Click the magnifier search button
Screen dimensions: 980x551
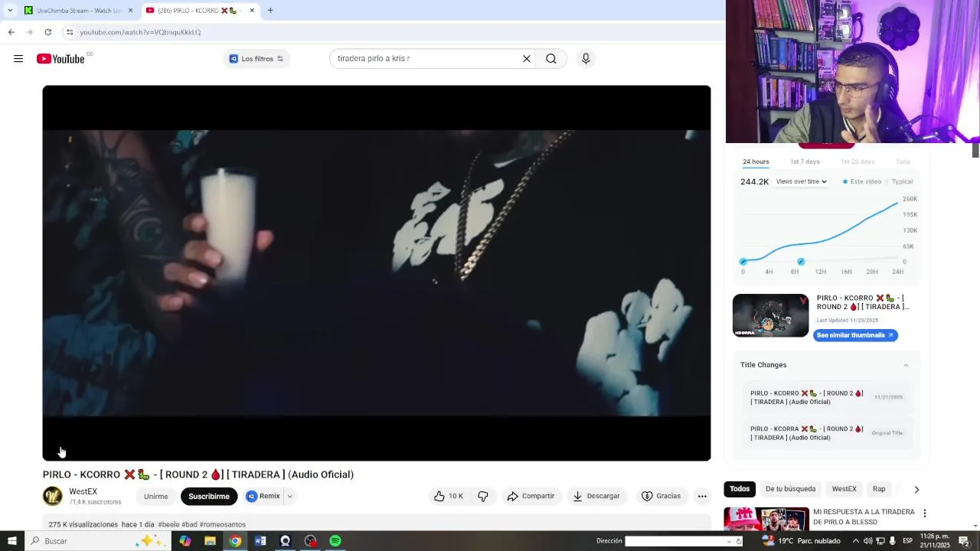(551, 59)
